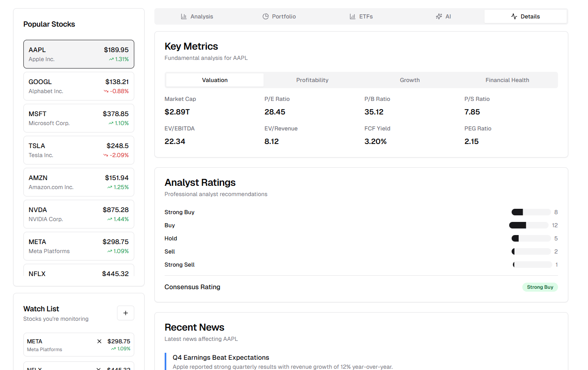The height and width of the screenshot is (370, 588).
Task: Show the Financial Health metrics tab
Action: pos(508,80)
